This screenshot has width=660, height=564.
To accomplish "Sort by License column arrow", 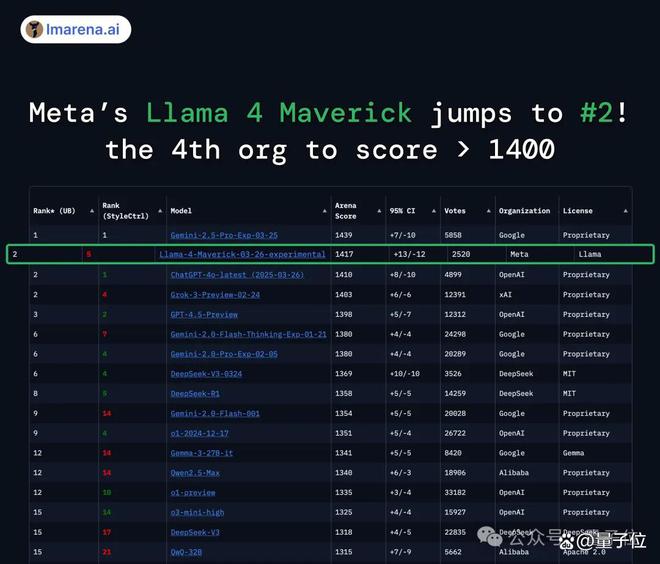I will point(625,211).
